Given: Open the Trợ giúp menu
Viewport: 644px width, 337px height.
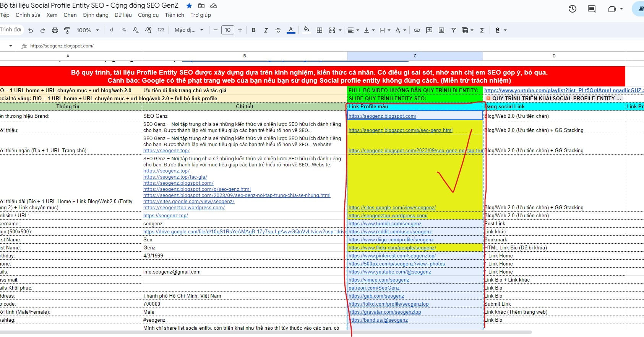Looking at the screenshot, I should (x=201, y=15).
